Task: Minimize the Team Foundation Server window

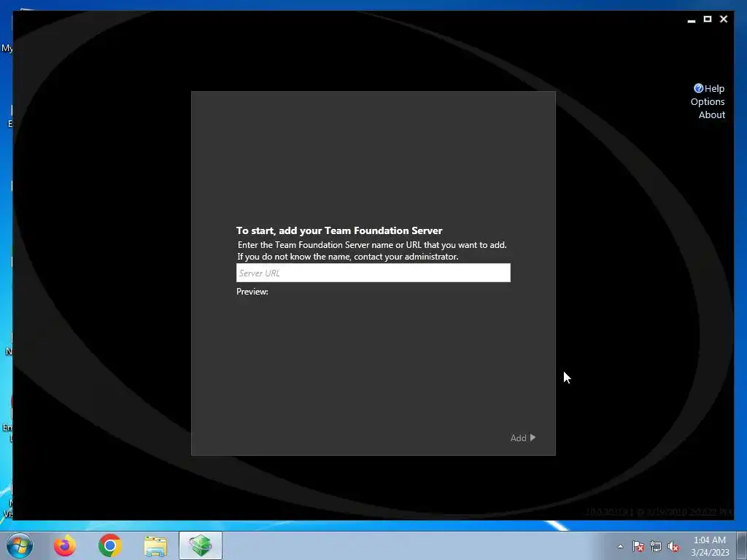Action: tap(692, 20)
